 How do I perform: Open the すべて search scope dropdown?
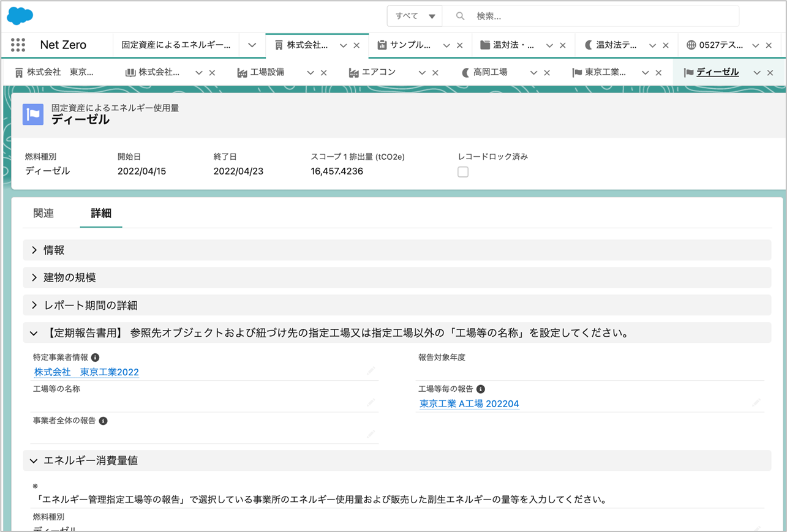click(x=415, y=17)
